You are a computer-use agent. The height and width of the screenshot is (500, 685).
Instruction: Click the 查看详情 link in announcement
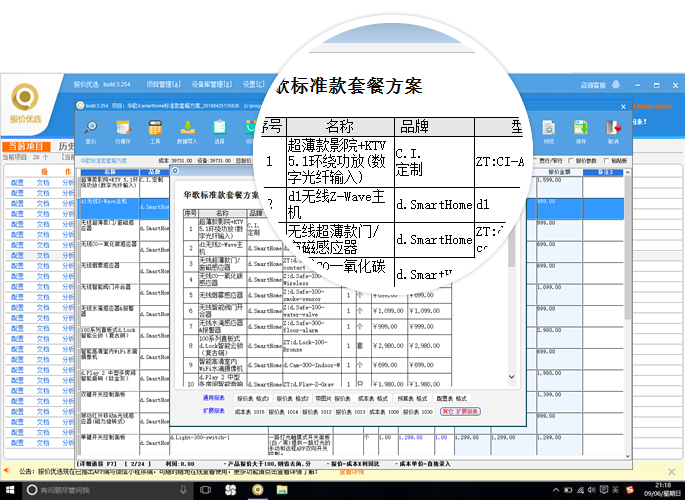(352, 472)
